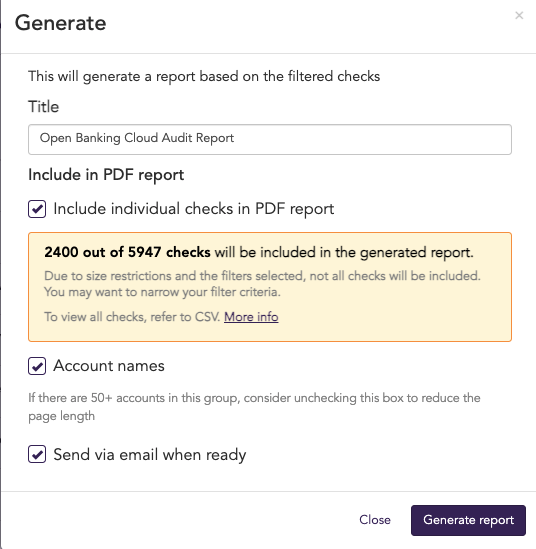Click the Close text button
Image resolution: width=536 pixels, height=549 pixels.
click(375, 520)
